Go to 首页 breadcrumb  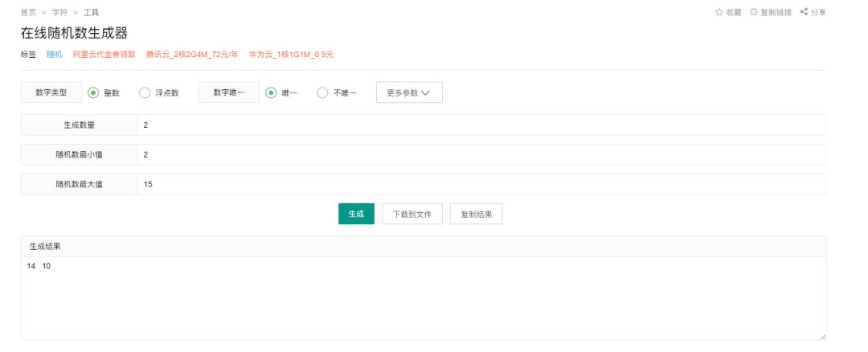[28, 12]
